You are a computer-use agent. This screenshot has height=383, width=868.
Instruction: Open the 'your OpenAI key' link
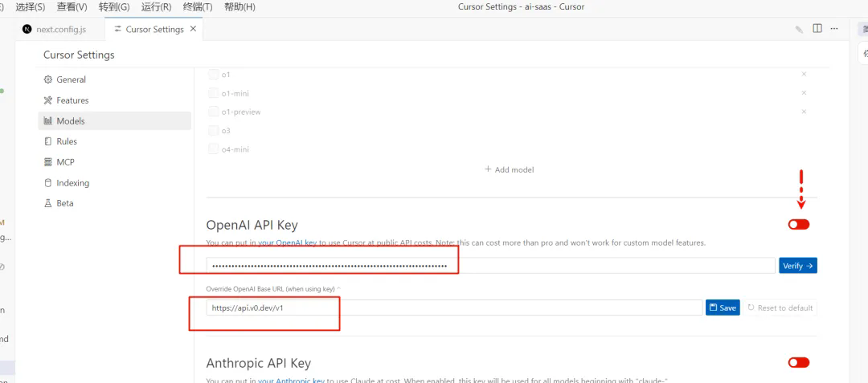click(x=287, y=242)
